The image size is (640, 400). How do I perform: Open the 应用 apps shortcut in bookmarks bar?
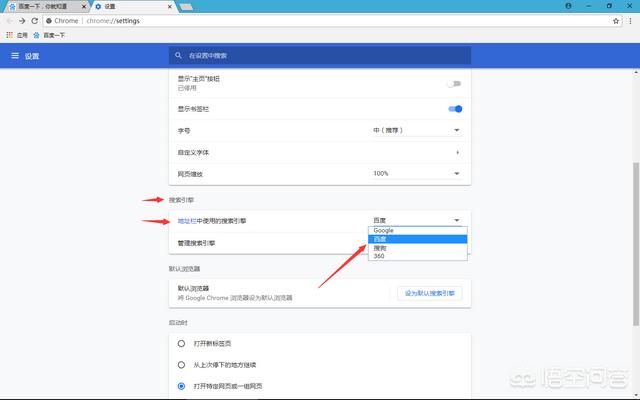(x=17, y=35)
